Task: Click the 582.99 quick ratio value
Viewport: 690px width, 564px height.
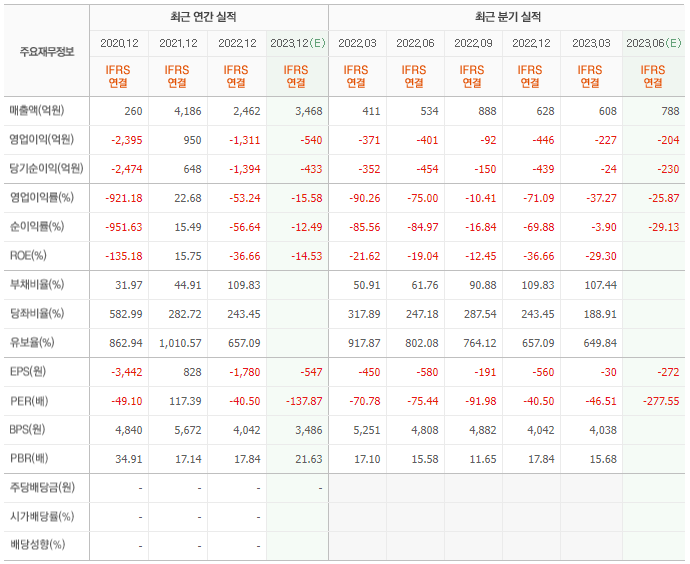Action: [126, 315]
